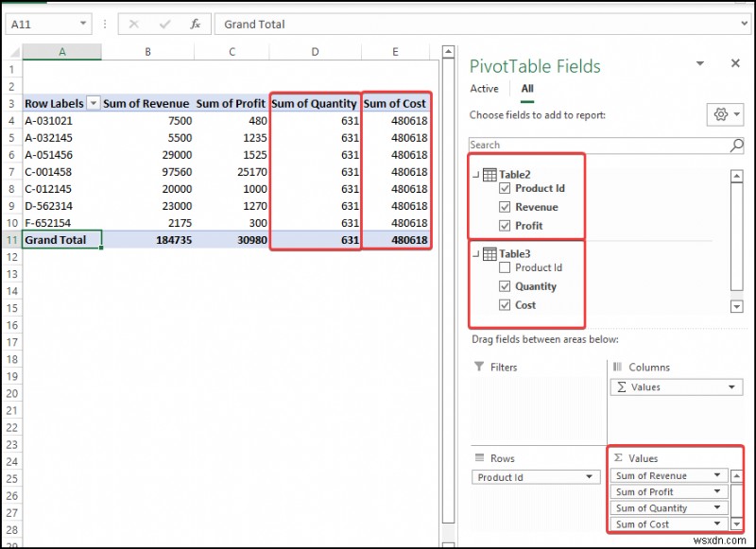Screen dimensions: 756x549
Task: Click the Select All triangle above row headers
Action: click(x=13, y=52)
